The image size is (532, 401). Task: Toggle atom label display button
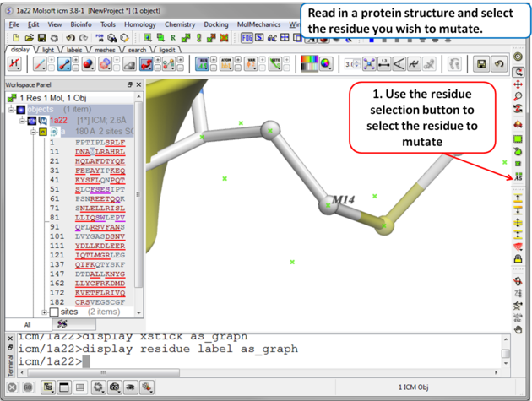[x=226, y=64]
